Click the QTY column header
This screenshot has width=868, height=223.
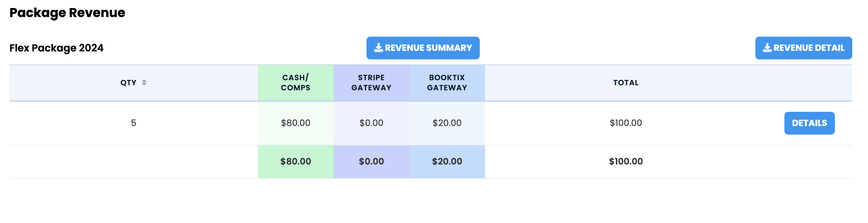133,83
